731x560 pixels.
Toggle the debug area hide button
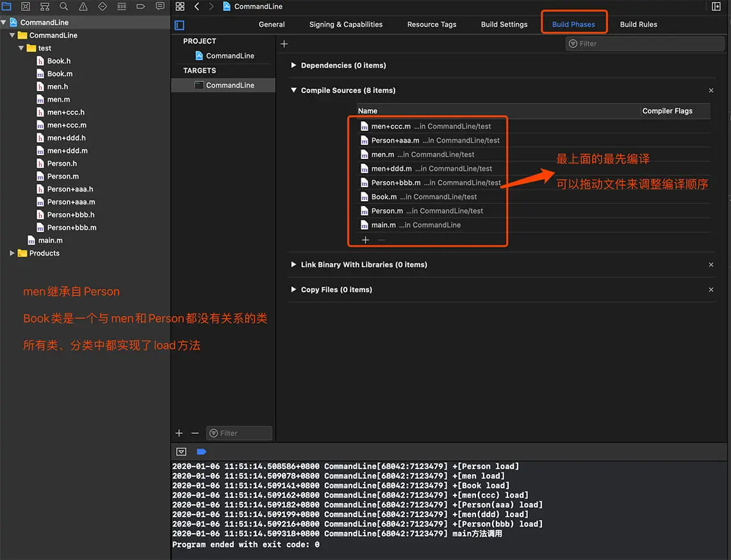pos(181,451)
